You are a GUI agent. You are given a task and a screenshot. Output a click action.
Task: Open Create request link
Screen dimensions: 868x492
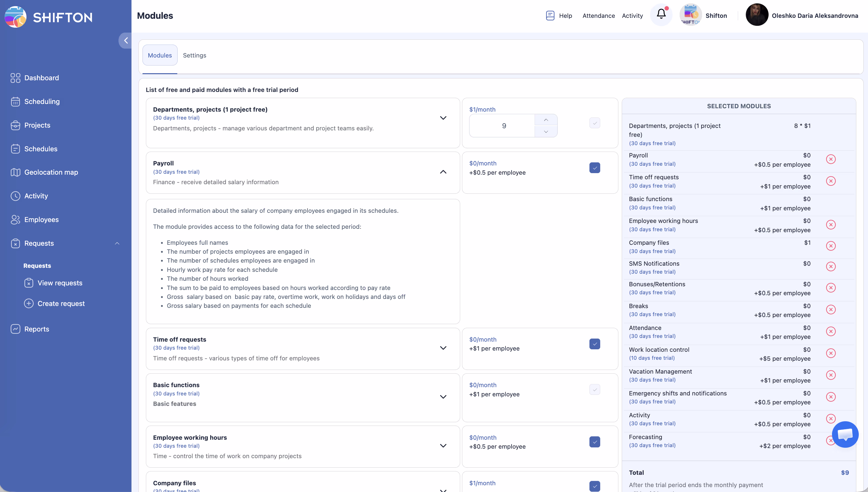(61, 304)
